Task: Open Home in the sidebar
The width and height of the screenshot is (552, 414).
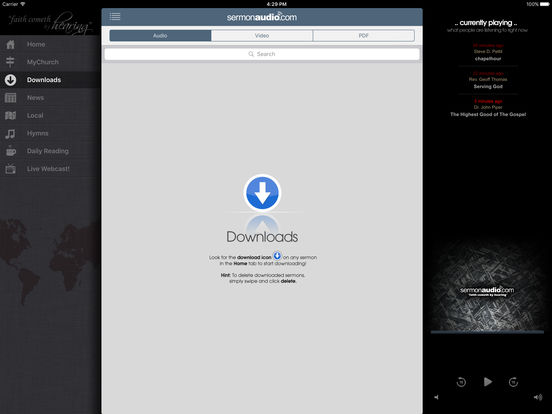Action: coord(50,44)
